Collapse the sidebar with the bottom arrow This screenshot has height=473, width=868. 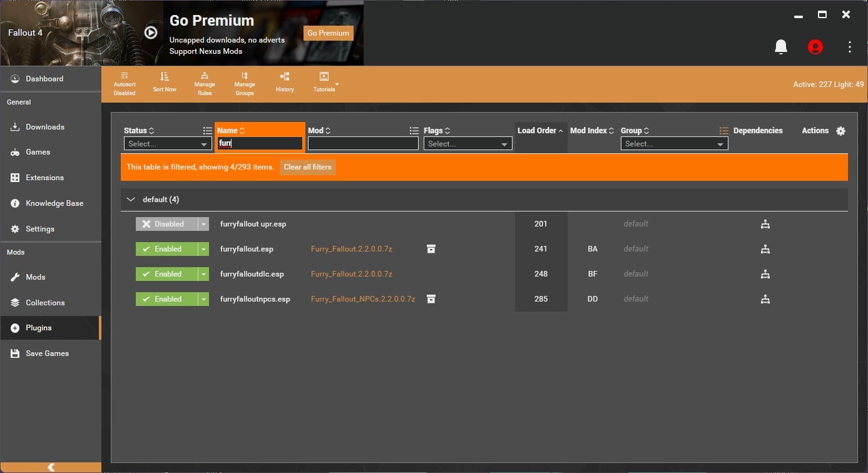51,467
